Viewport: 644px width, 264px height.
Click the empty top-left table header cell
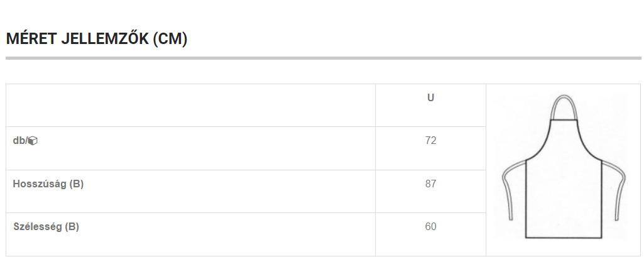tap(190, 105)
